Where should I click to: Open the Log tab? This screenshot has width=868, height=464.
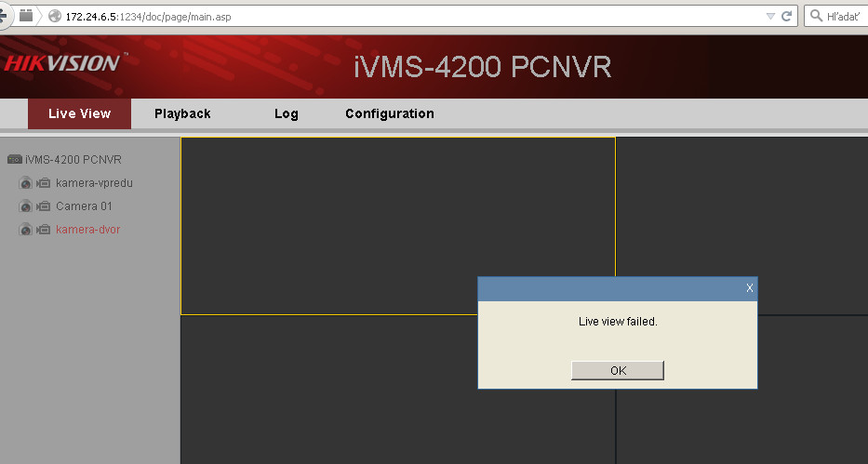[287, 113]
